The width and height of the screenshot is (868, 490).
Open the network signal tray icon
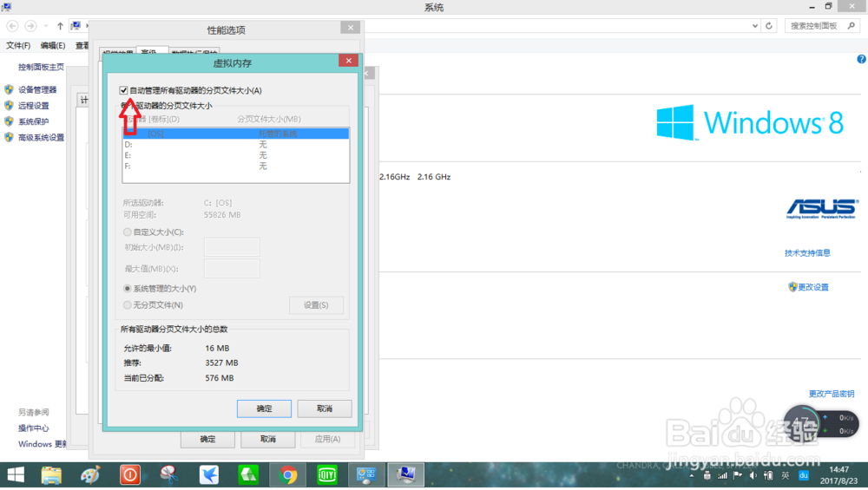tap(722, 475)
